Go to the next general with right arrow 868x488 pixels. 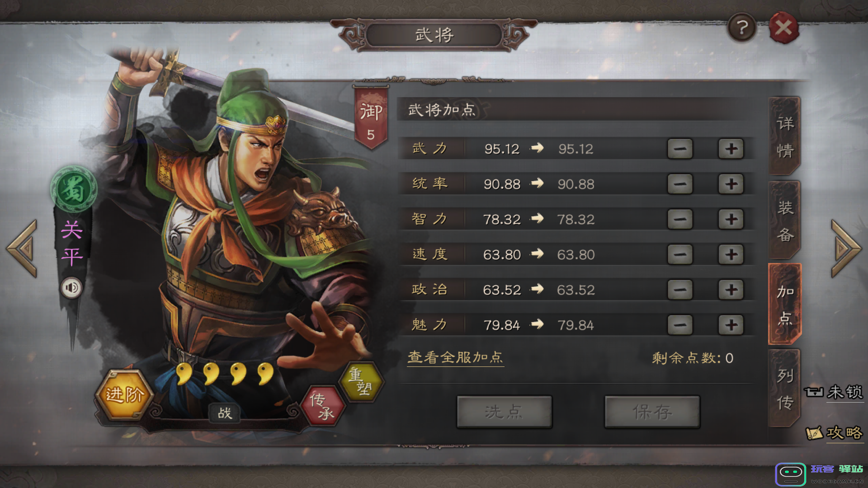(846, 249)
